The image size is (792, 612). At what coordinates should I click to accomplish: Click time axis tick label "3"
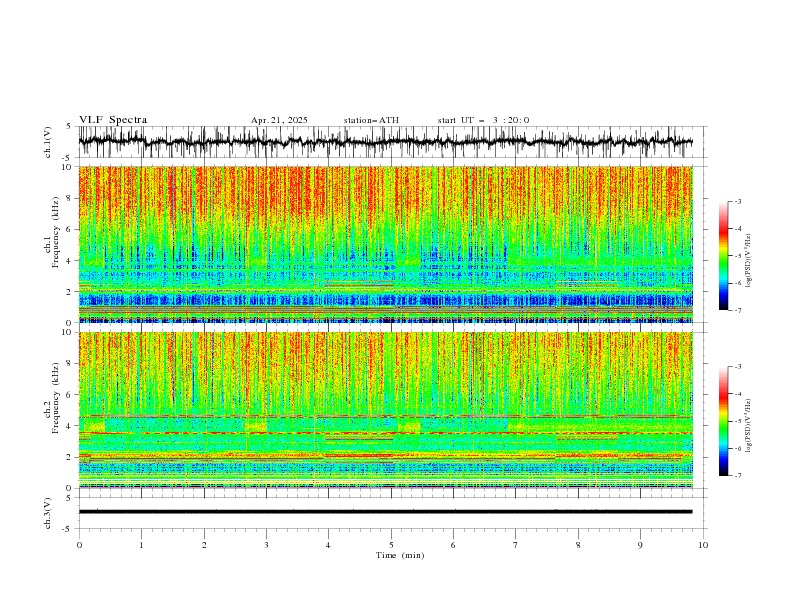click(x=266, y=545)
